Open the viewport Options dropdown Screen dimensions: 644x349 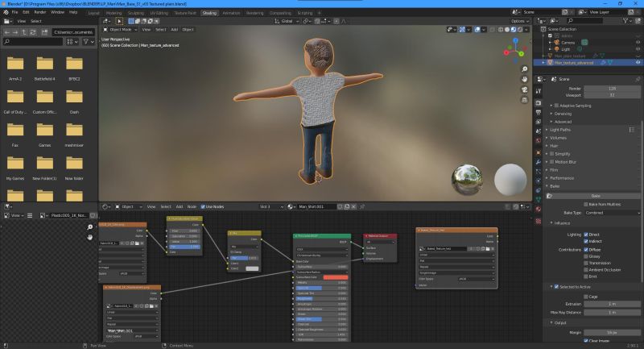[x=520, y=21]
